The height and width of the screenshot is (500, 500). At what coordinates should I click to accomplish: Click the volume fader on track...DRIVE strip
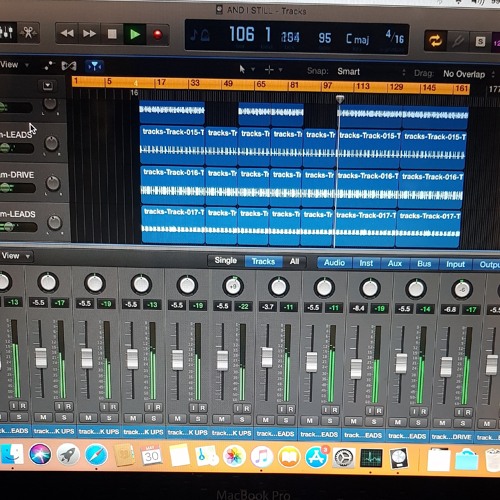click(x=446, y=367)
